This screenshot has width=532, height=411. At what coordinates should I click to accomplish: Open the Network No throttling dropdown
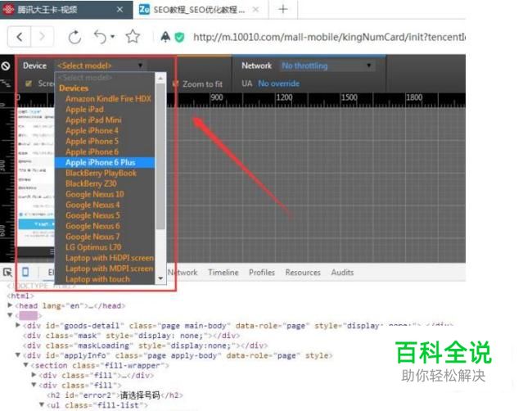click(327, 65)
